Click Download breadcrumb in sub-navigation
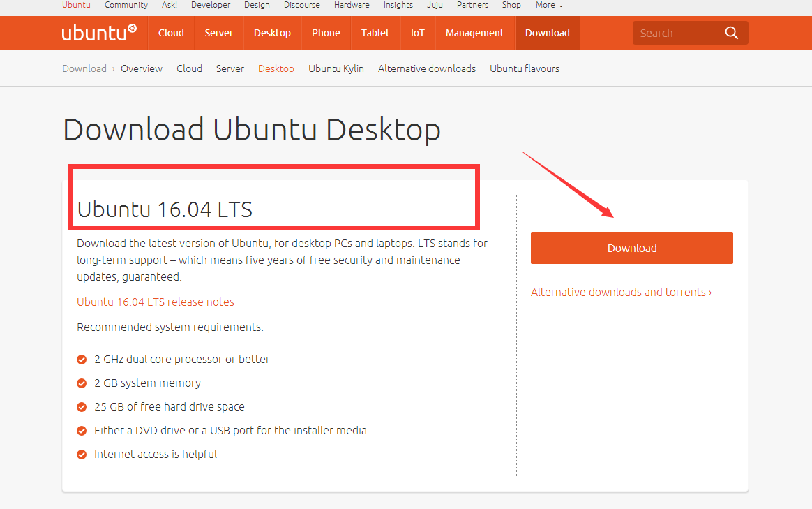 [x=84, y=68]
